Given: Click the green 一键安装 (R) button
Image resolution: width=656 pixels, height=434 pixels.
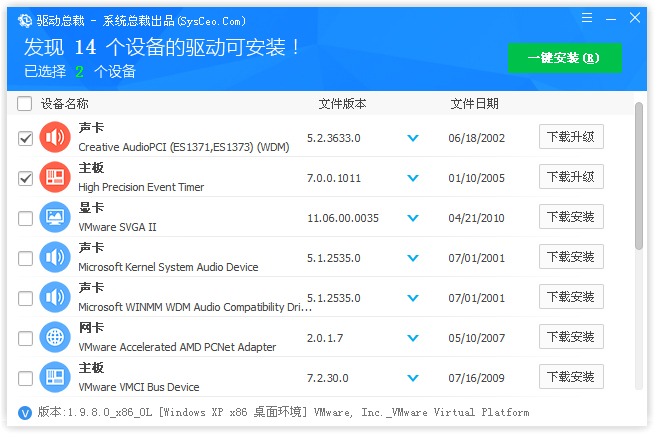Looking at the screenshot, I should click(x=564, y=58).
